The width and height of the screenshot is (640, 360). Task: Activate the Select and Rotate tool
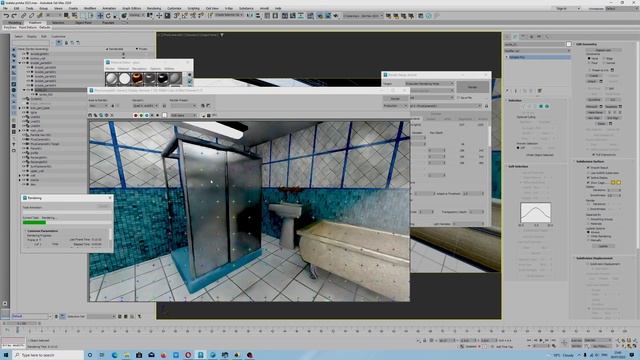tap(108, 16)
